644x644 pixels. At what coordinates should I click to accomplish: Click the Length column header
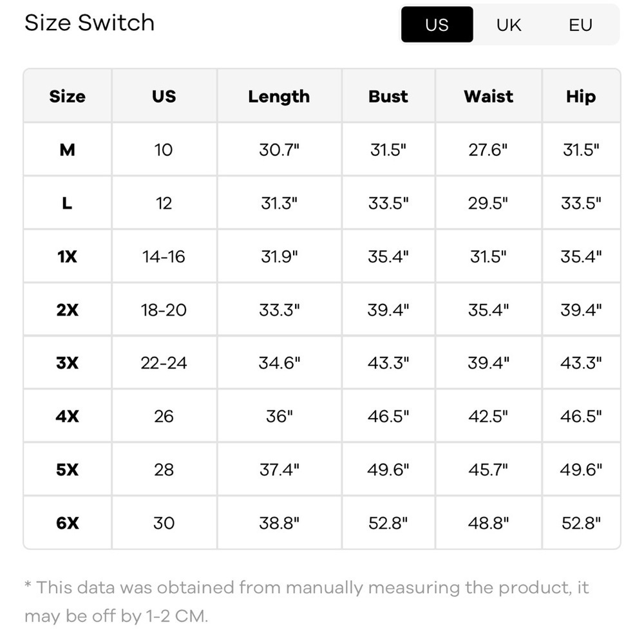(279, 97)
